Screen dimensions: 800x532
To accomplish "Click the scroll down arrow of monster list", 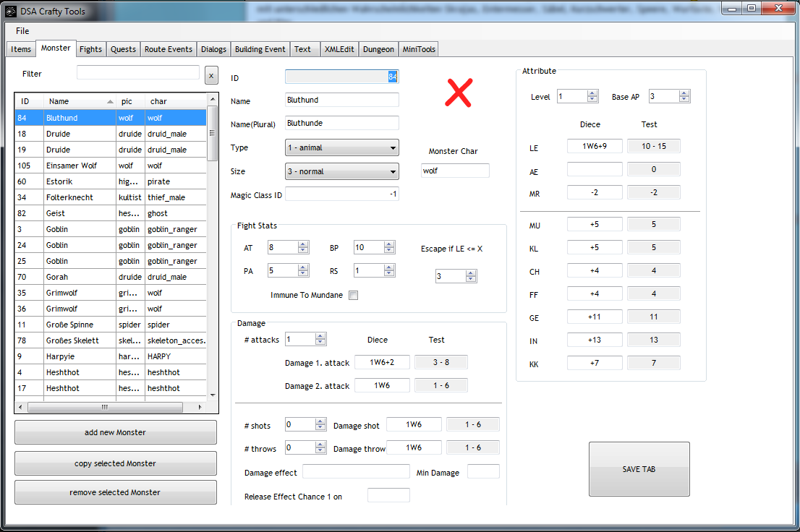I will (x=213, y=395).
